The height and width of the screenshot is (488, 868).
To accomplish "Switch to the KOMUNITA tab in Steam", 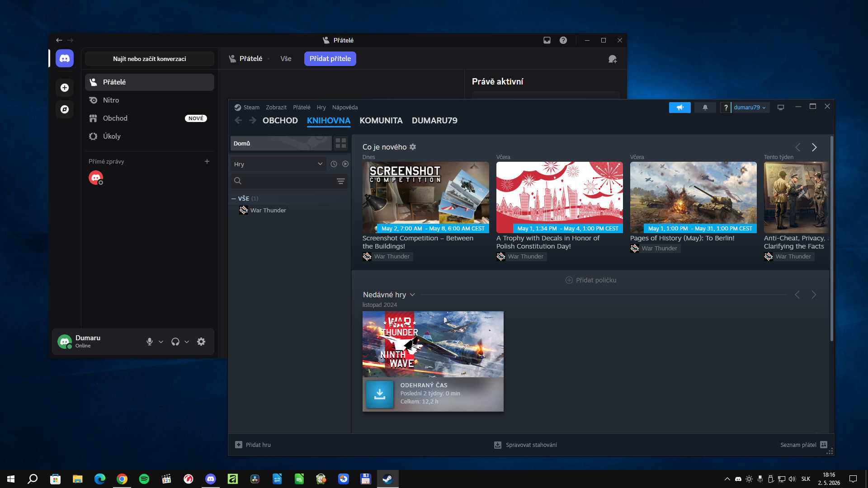I will pos(381,121).
